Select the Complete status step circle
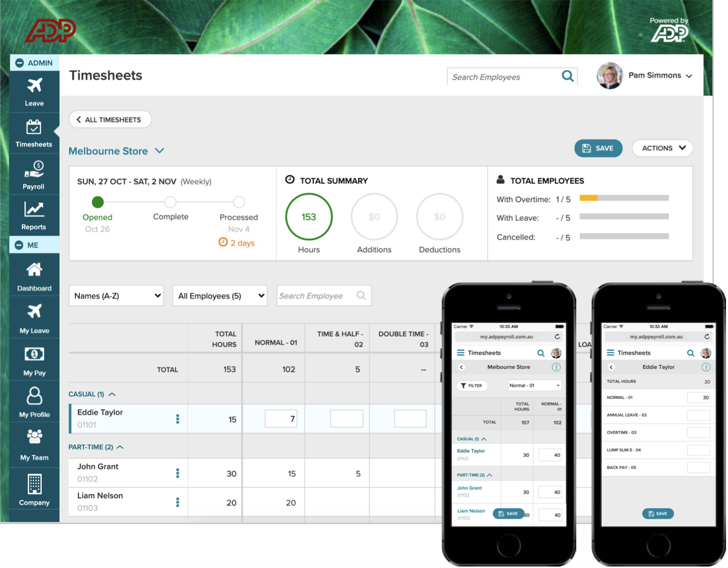728x568 pixels. [170, 202]
